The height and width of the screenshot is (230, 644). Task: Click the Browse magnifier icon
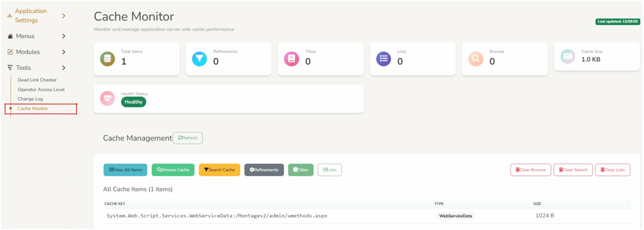pos(475,59)
